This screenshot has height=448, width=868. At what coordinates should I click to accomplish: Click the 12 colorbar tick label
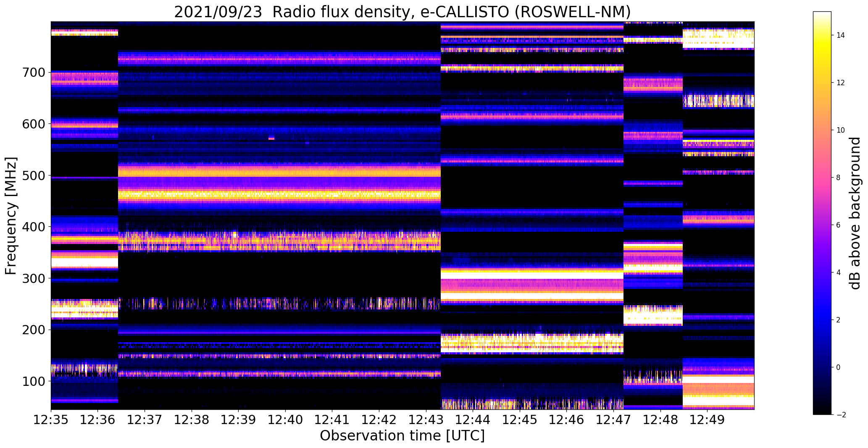point(841,83)
